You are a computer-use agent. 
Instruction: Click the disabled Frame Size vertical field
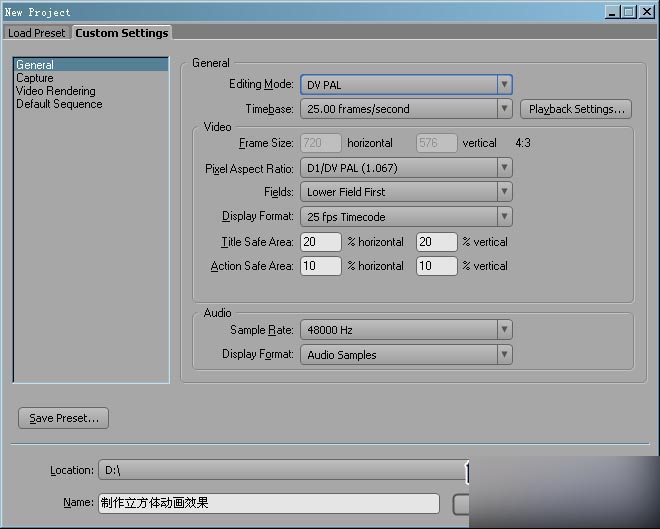click(436, 143)
